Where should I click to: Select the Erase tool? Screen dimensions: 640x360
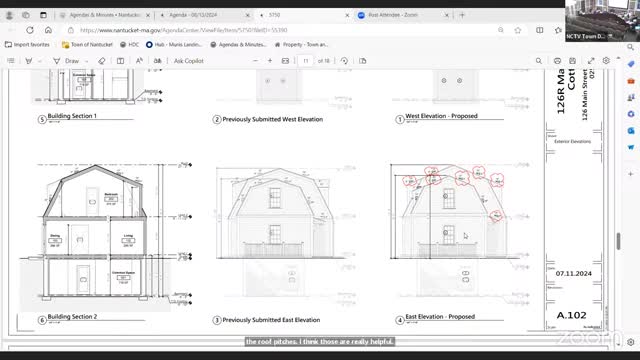click(102, 61)
